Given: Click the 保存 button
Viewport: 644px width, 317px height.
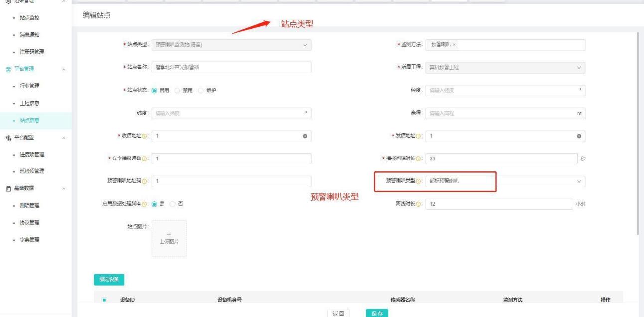Looking at the screenshot, I should coord(377,313).
